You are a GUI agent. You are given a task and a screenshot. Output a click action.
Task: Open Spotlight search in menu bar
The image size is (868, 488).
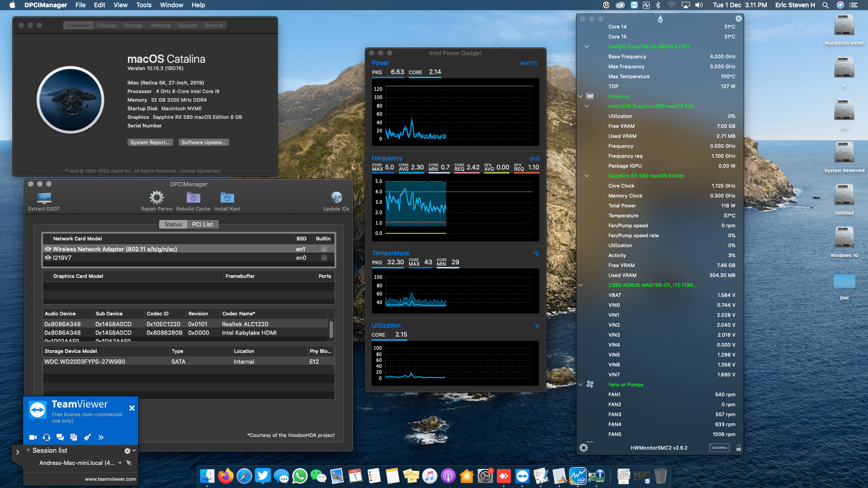coord(825,5)
